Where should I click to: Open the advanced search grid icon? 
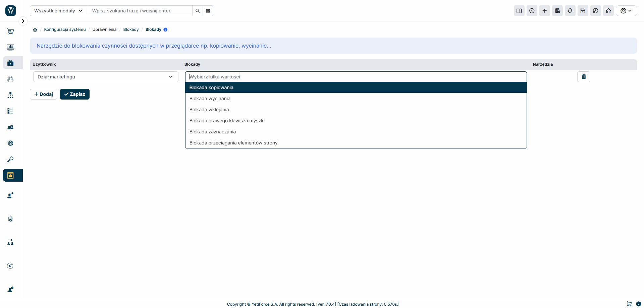pos(208,11)
